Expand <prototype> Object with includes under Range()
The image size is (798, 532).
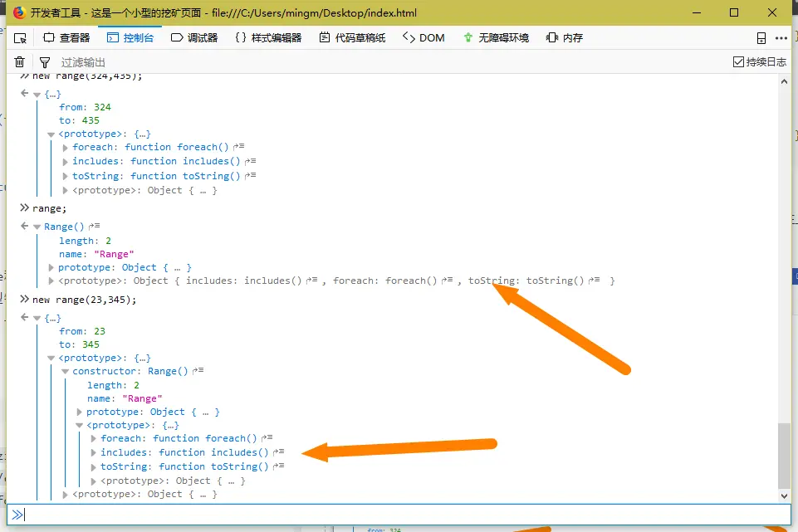(x=51, y=281)
